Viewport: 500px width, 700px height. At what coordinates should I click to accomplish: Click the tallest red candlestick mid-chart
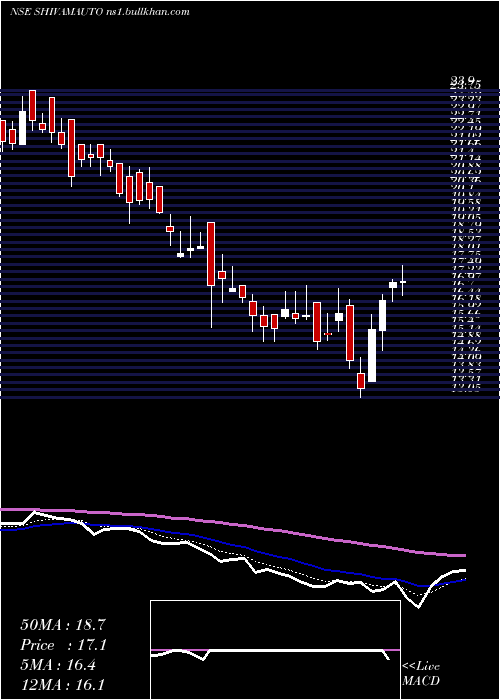211,254
